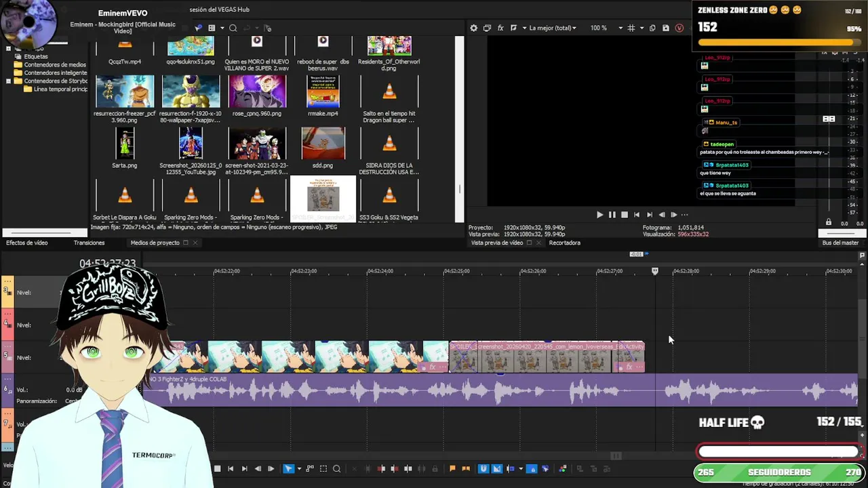Jump to project start on timeline transport
Image resolution: width=868 pixels, height=488 pixels.
pos(231,468)
